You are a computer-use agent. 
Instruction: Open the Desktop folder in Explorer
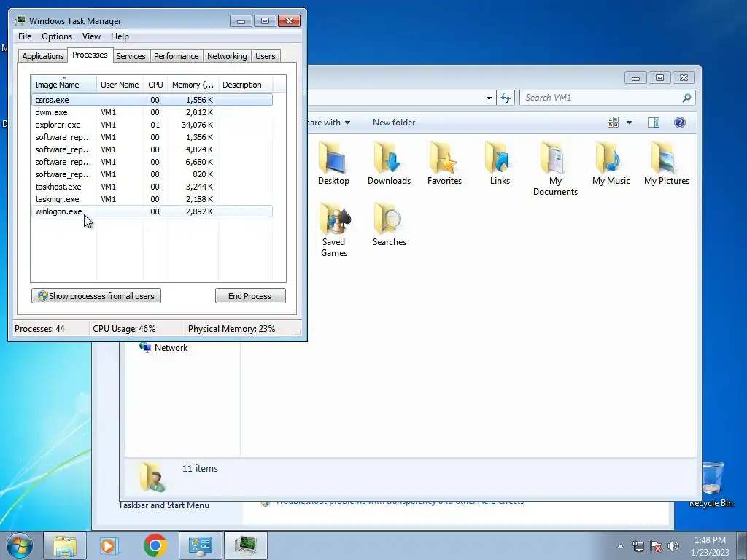point(333,163)
